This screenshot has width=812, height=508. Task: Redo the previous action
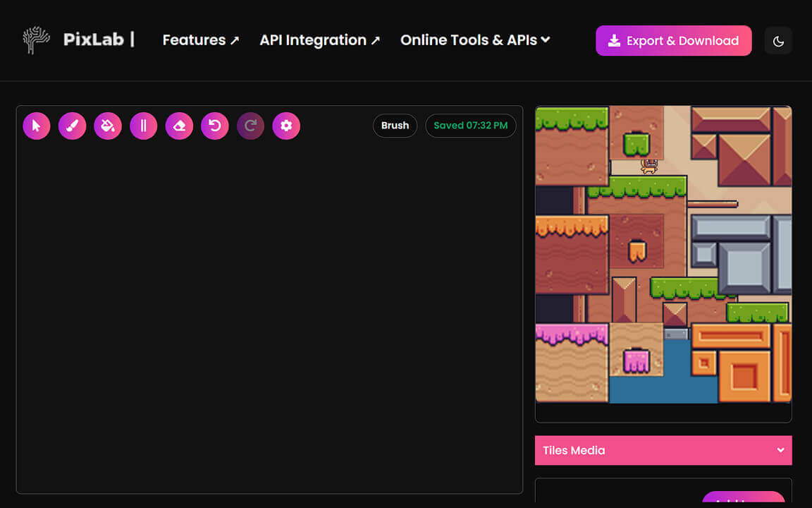(250, 126)
